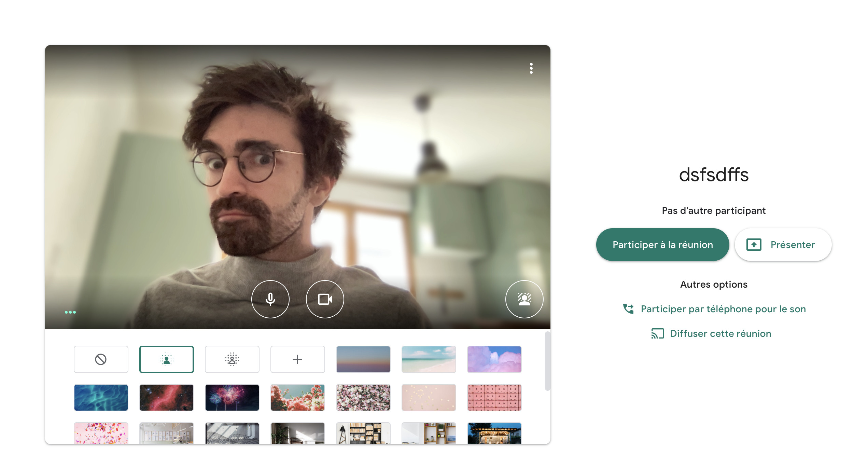Image resolution: width=868 pixels, height=468 pixels.
Task: Choose the black-and-white bedroom background
Action: pos(232,433)
